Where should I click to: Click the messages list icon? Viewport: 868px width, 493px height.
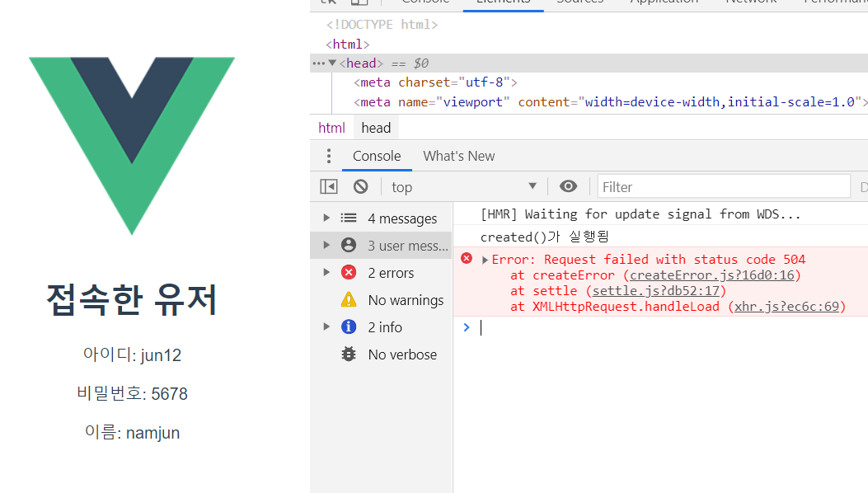[349, 218]
